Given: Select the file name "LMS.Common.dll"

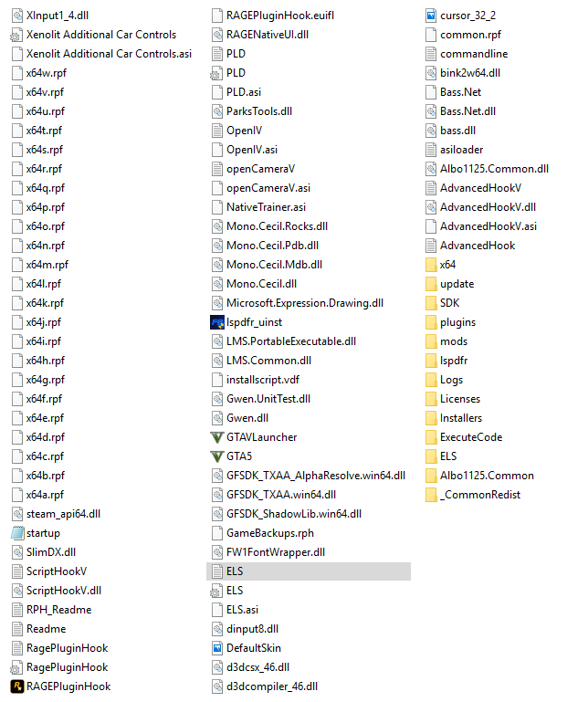Looking at the screenshot, I should pyautogui.click(x=268, y=361).
